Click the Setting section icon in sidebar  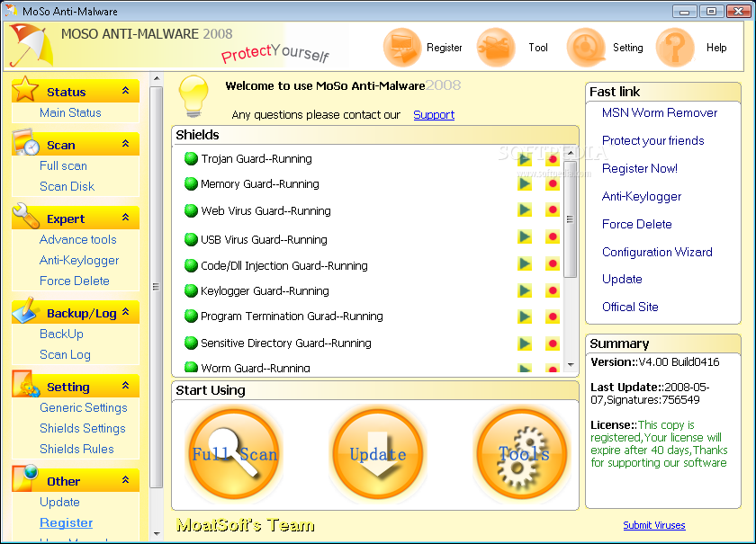26,384
